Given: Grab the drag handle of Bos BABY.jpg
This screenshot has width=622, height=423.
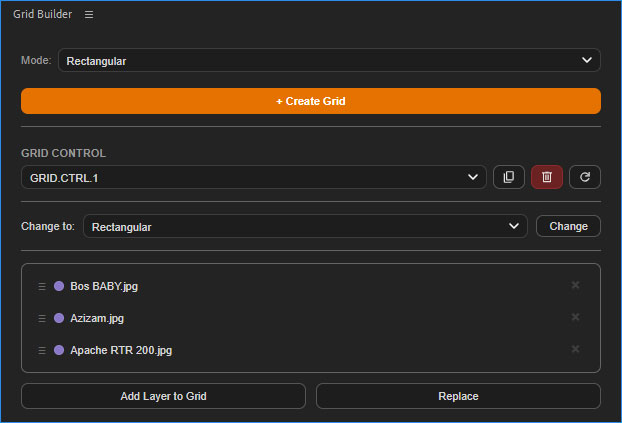Looking at the screenshot, I should 42,286.
